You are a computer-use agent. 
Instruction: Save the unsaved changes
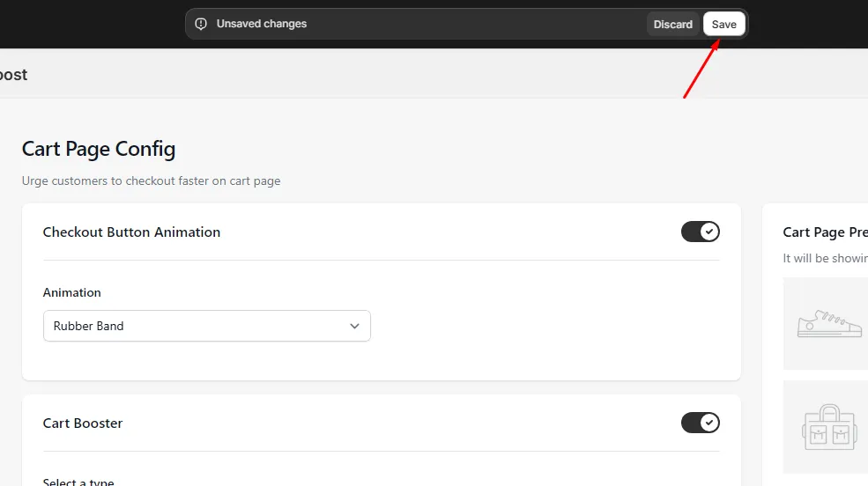[724, 25]
